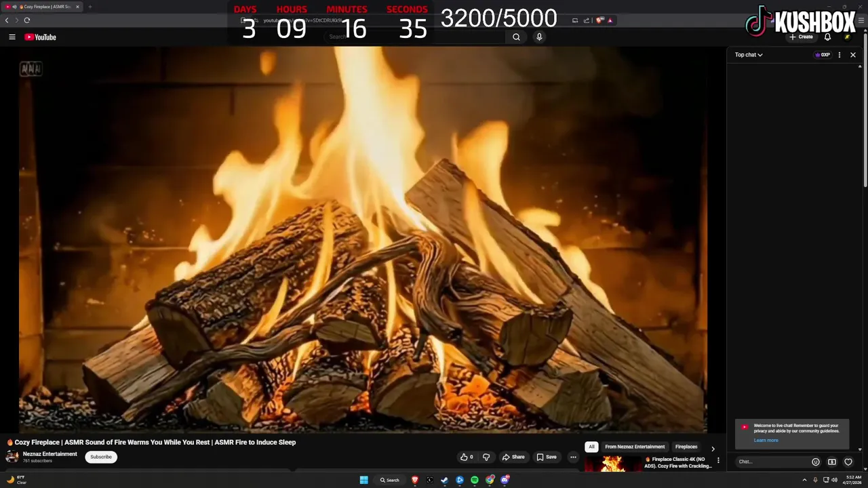This screenshot has width=868, height=488.
Task: Click the browser back arrow
Action: 7,20
